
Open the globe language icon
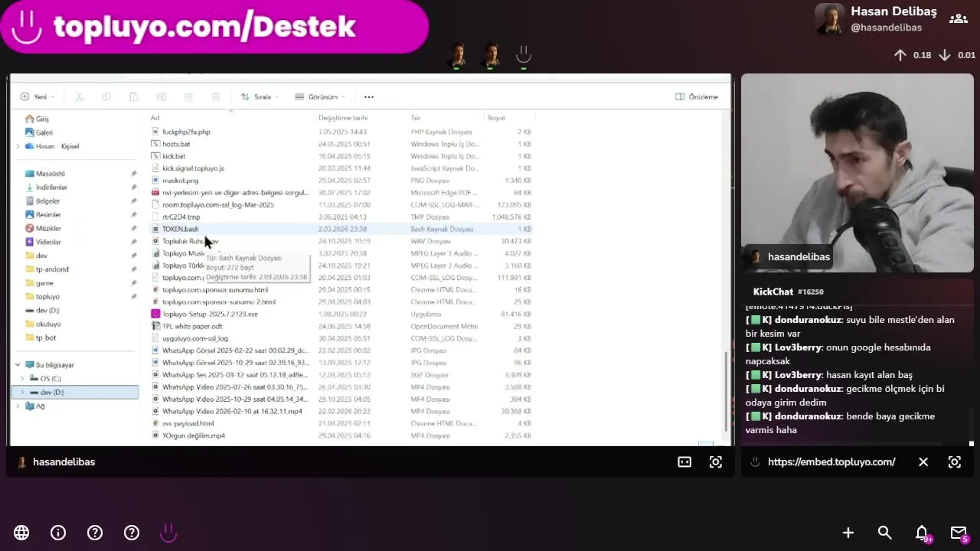(21, 533)
